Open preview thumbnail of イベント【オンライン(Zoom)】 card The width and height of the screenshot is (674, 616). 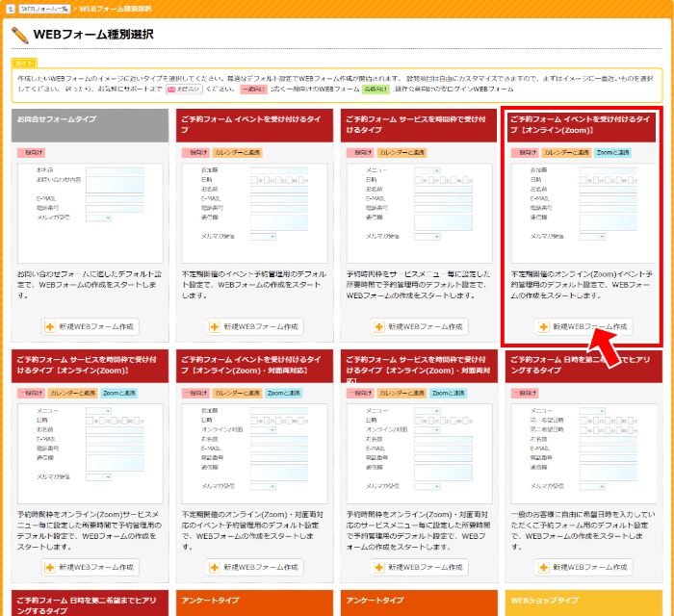pos(583,213)
